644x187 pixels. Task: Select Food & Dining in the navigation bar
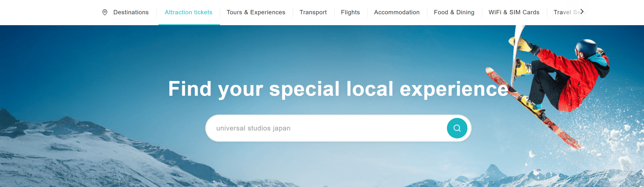point(454,12)
